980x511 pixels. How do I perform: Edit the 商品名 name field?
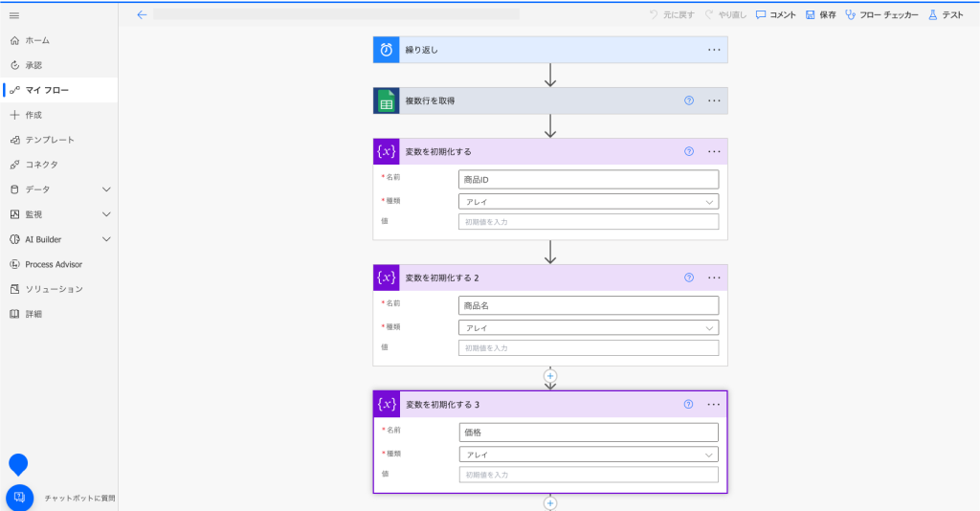(589, 305)
